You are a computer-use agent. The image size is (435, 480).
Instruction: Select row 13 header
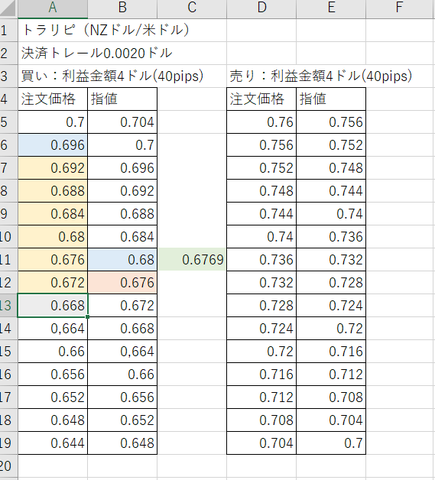point(8,305)
